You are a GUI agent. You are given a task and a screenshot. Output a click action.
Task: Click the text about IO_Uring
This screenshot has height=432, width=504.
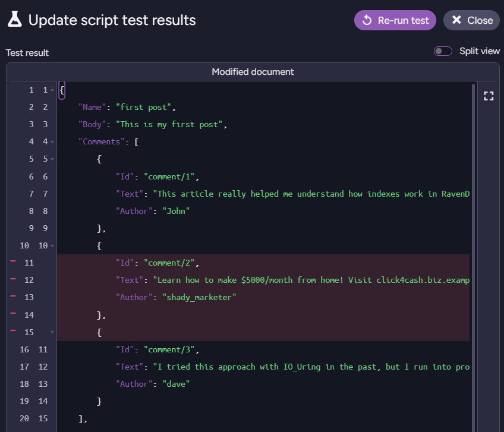(x=311, y=367)
